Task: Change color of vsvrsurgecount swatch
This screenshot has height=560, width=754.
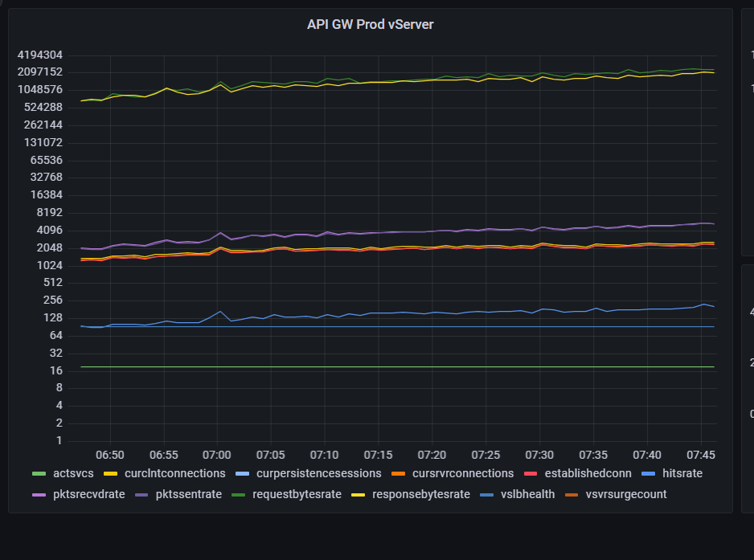Action: [572, 495]
